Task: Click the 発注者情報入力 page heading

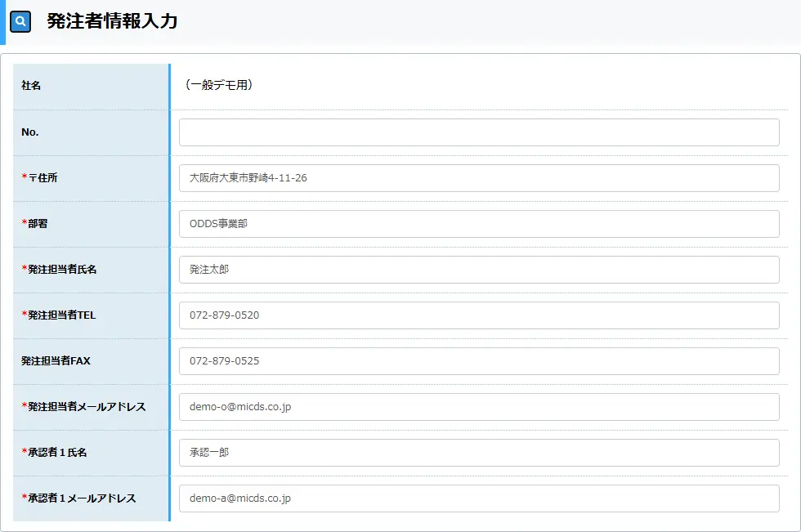Action: 112,22
